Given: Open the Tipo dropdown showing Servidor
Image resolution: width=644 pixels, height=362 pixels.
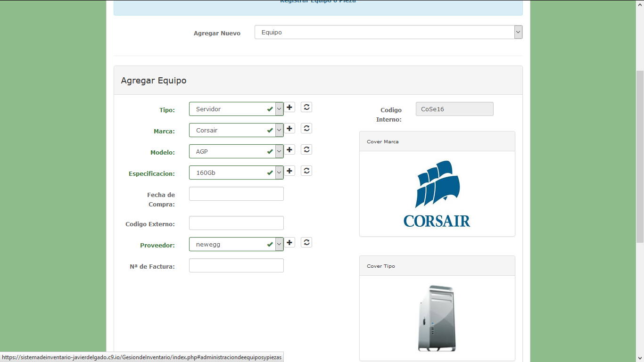Looking at the screenshot, I should [x=236, y=109].
